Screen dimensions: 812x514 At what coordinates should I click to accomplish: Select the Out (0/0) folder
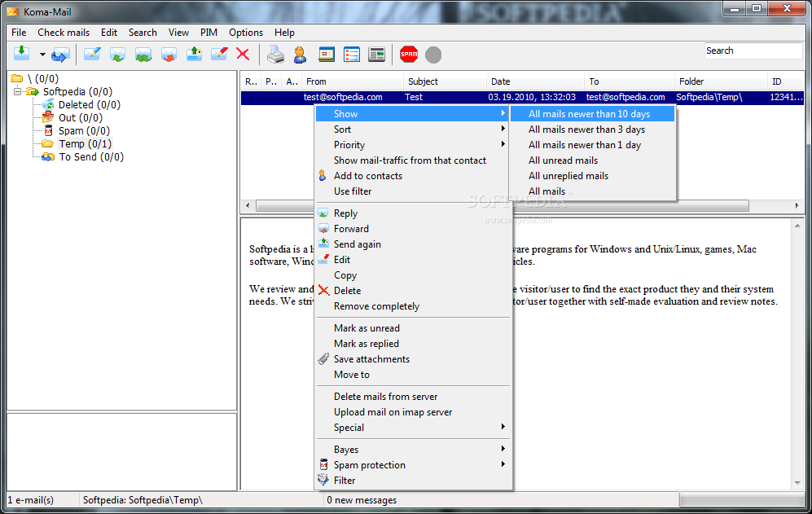[81, 117]
